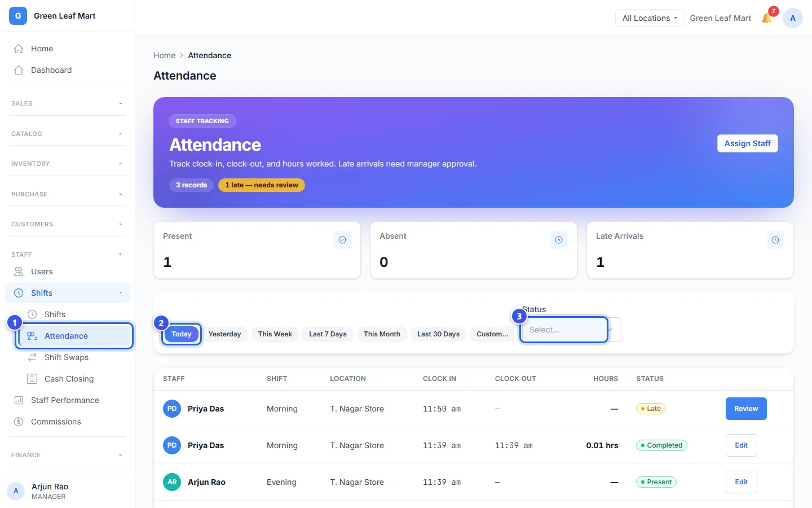Click the Assign Staff button
Image resolution: width=812 pixels, height=508 pixels.
747,143
